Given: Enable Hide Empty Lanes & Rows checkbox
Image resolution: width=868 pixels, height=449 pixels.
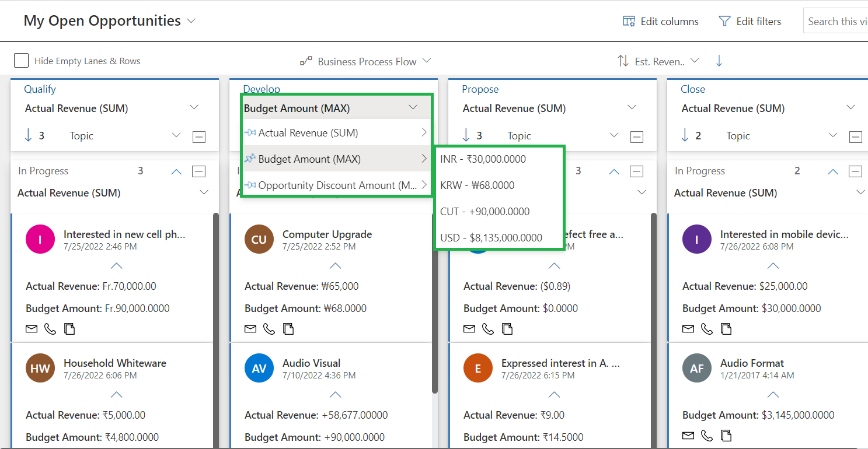Looking at the screenshot, I should 22,61.
